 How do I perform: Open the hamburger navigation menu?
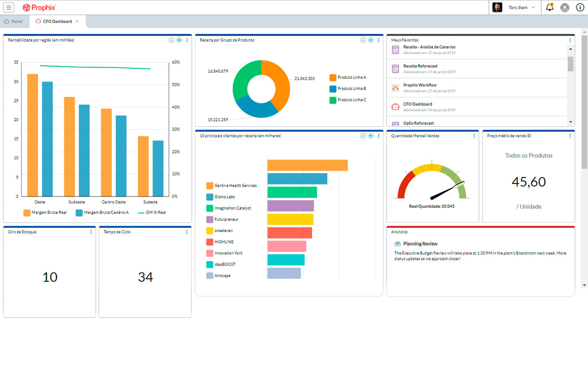(9, 7)
